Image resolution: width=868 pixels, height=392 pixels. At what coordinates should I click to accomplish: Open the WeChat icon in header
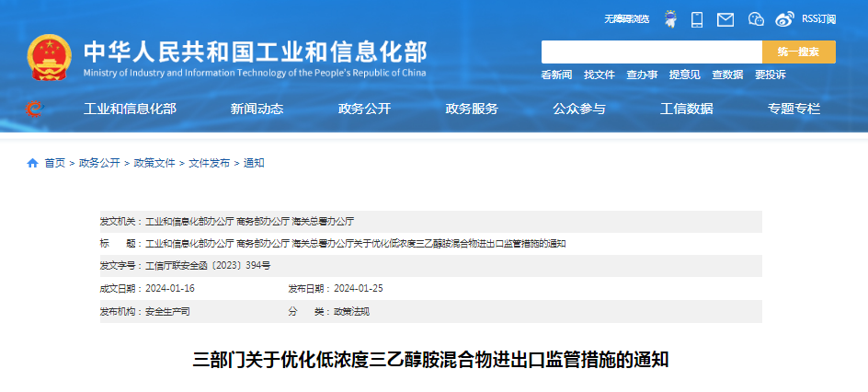[x=756, y=19]
